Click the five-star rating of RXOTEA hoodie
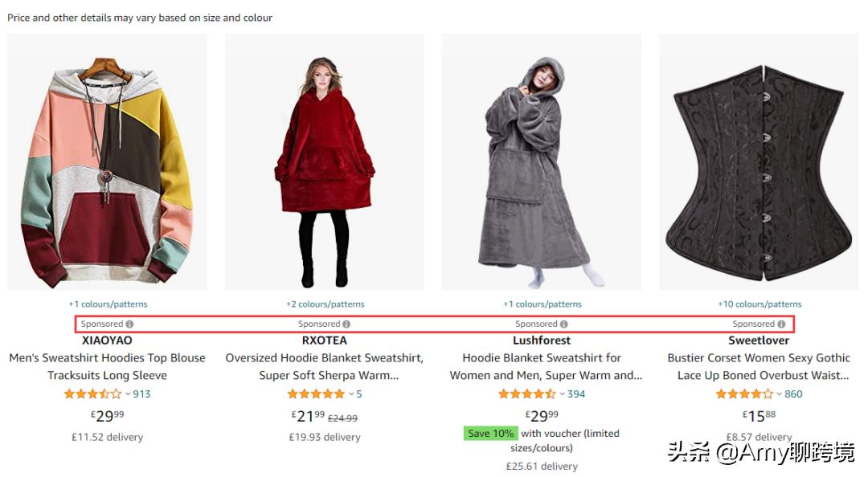 coord(316,394)
